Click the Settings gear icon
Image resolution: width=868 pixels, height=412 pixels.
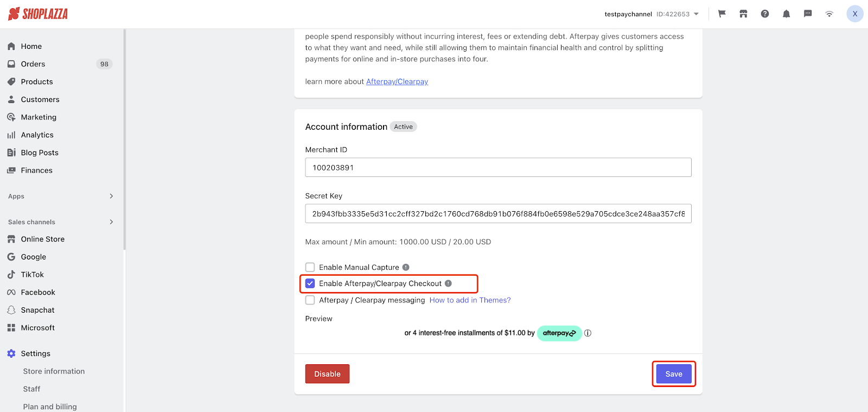pos(11,353)
